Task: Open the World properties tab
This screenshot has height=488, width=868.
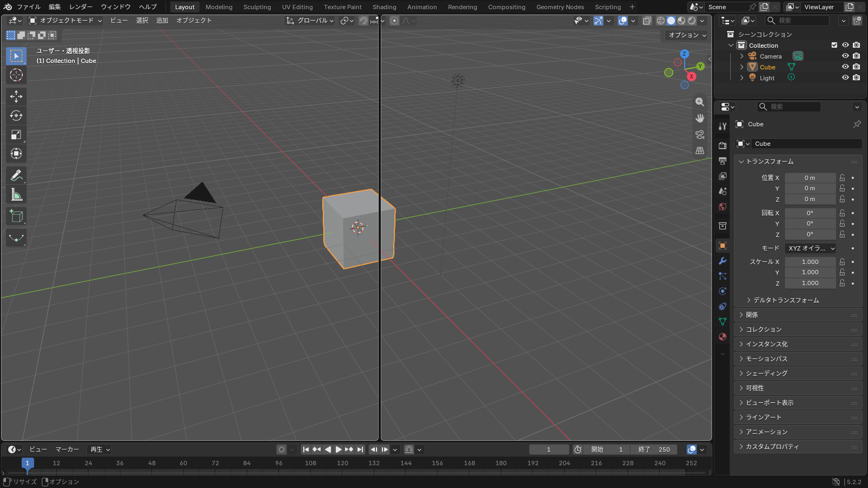Action: pyautogui.click(x=723, y=207)
